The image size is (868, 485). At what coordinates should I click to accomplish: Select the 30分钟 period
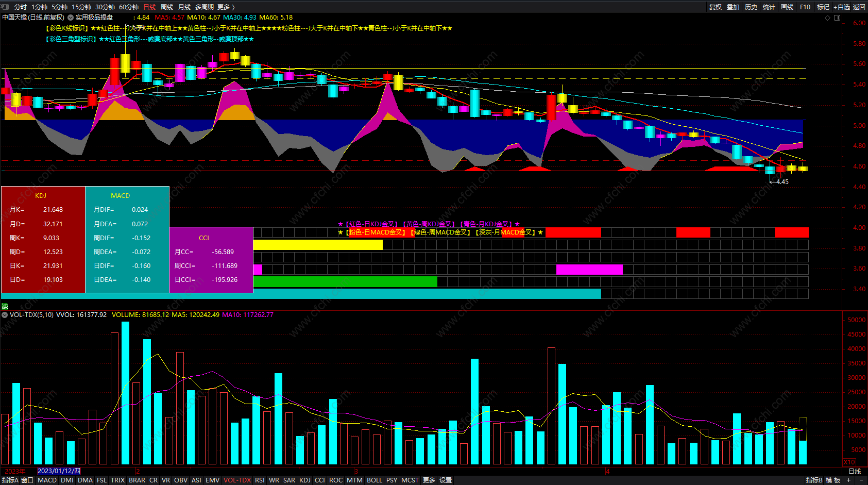(x=105, y=7)
